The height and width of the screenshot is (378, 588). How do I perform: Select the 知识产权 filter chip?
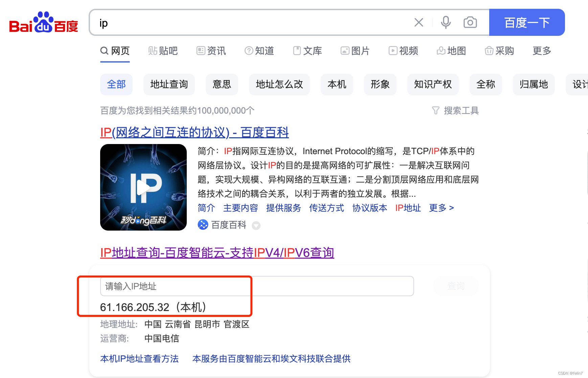[433, 85]
